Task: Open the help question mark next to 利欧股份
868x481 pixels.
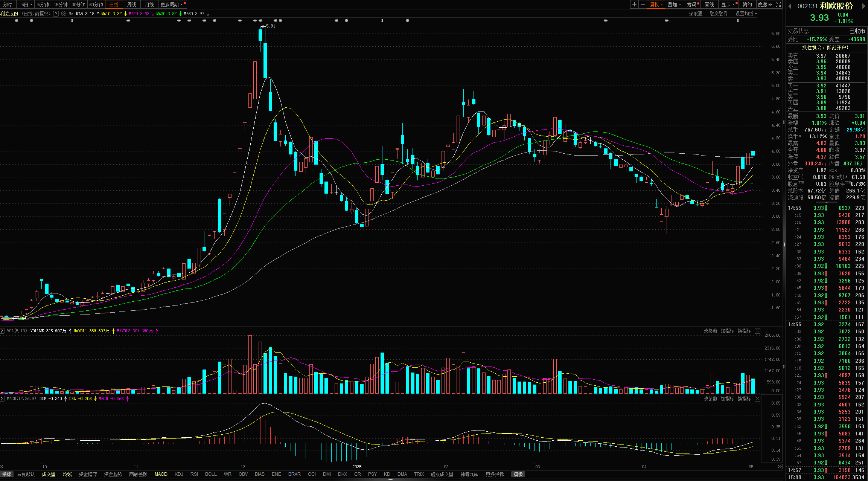Action: coord(56,14)
